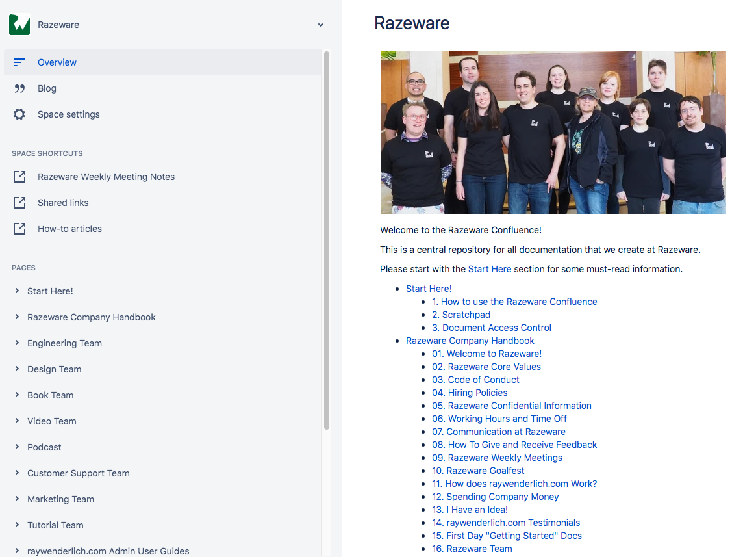The height and width of the screenshot is (557, 756).
Task: Expand the Video Team page tree
Action: pos(17,421)
